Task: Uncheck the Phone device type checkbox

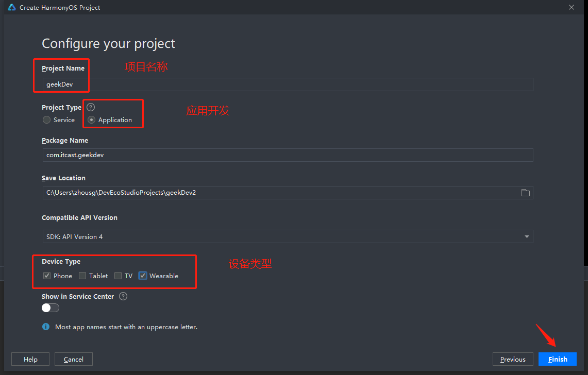Action: 47,276
